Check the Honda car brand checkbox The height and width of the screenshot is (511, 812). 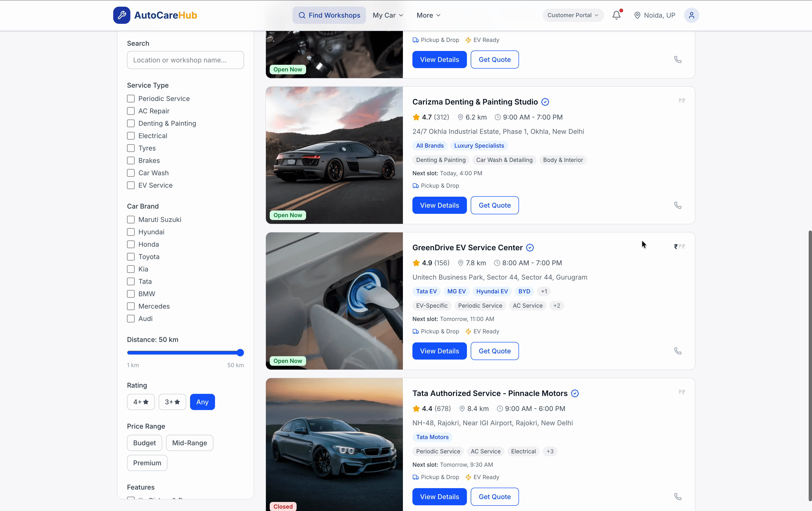point(131,244)
